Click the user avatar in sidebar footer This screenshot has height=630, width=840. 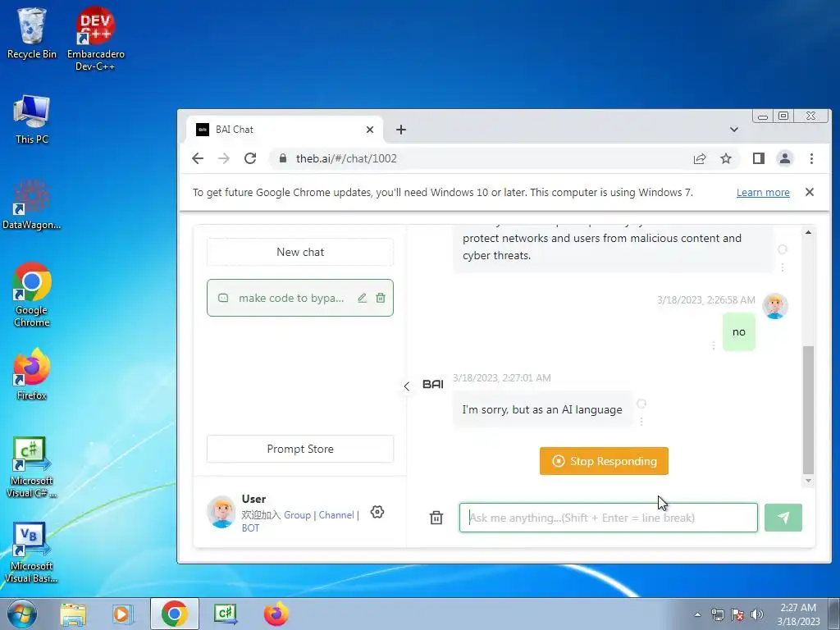(221, 512)
